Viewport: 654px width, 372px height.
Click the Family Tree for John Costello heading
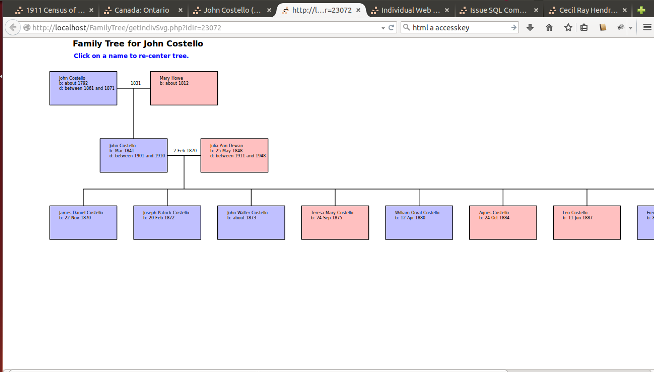click(138, 43)
